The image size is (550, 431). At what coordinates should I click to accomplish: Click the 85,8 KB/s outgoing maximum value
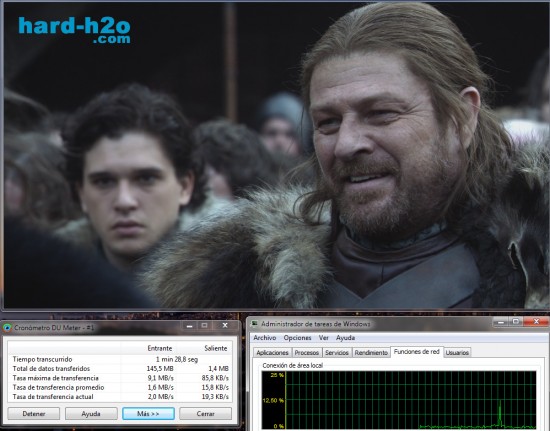click(215, 378)
